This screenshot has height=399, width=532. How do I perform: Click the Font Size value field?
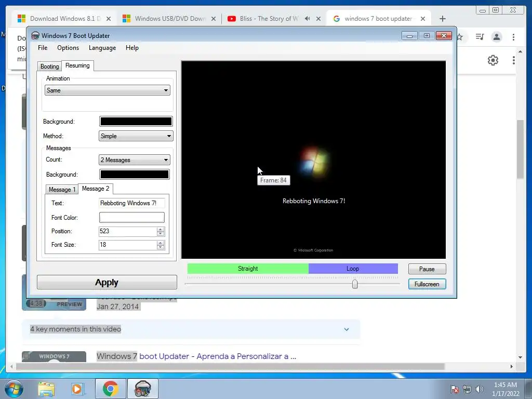click(x=128, y=245)
